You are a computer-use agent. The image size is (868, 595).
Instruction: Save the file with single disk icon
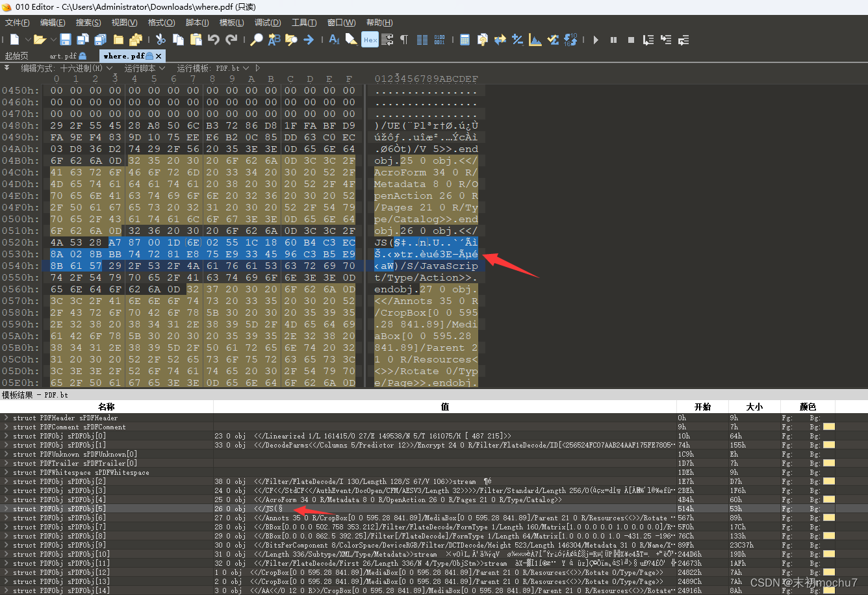point(66,40)
